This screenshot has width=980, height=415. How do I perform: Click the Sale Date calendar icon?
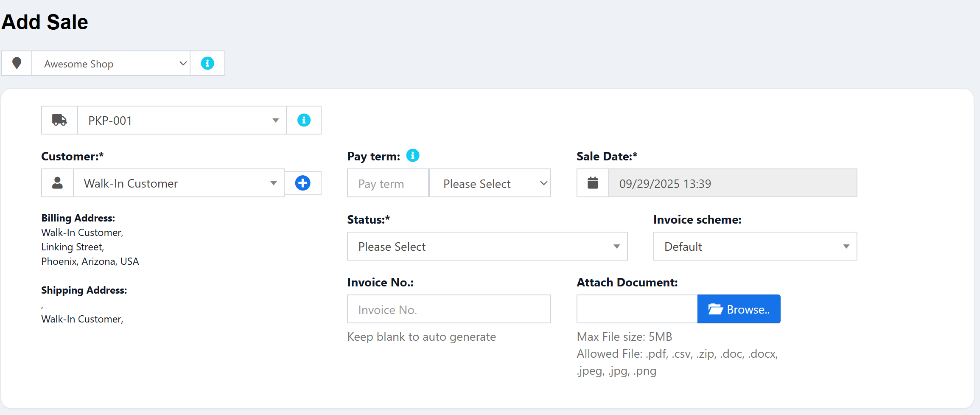(593, 183)
